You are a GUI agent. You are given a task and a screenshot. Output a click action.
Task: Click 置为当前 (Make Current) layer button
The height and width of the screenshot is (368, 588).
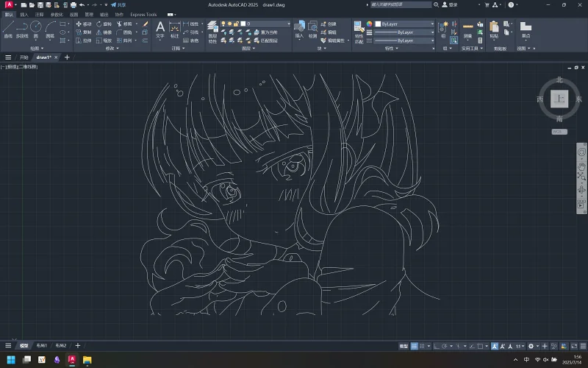pyautogui.click(x=265, y=32)
